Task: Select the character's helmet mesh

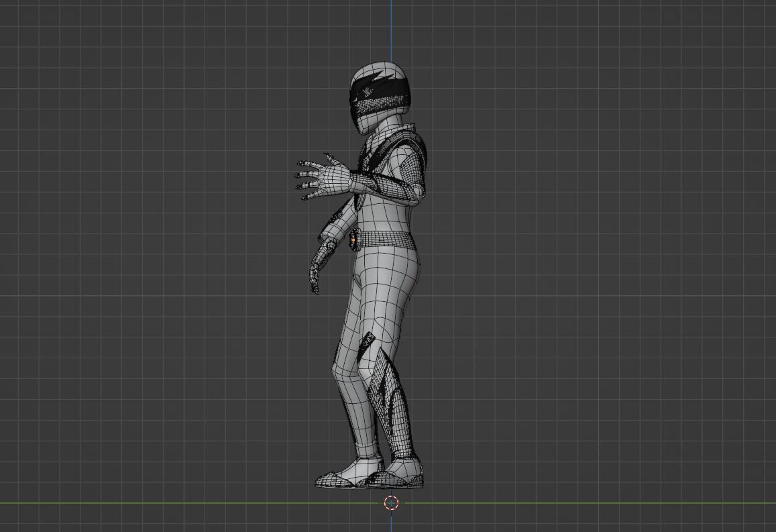Action: [380, 97]
